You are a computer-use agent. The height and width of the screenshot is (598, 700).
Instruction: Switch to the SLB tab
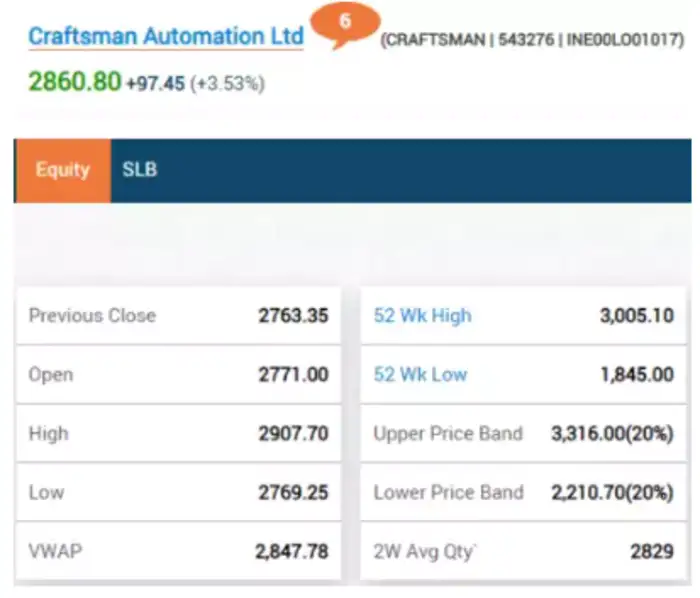click(x=139, y=170)
